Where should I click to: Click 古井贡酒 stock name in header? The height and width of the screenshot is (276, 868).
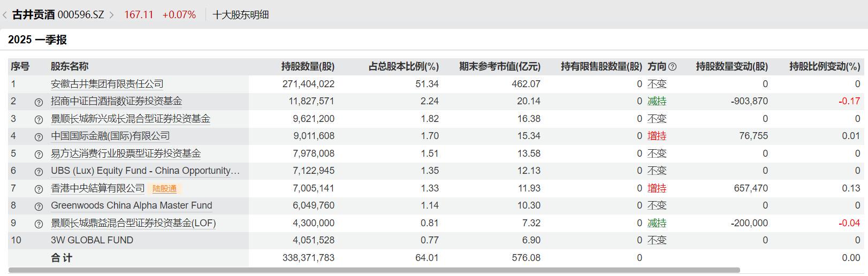[x=33, y=15]
